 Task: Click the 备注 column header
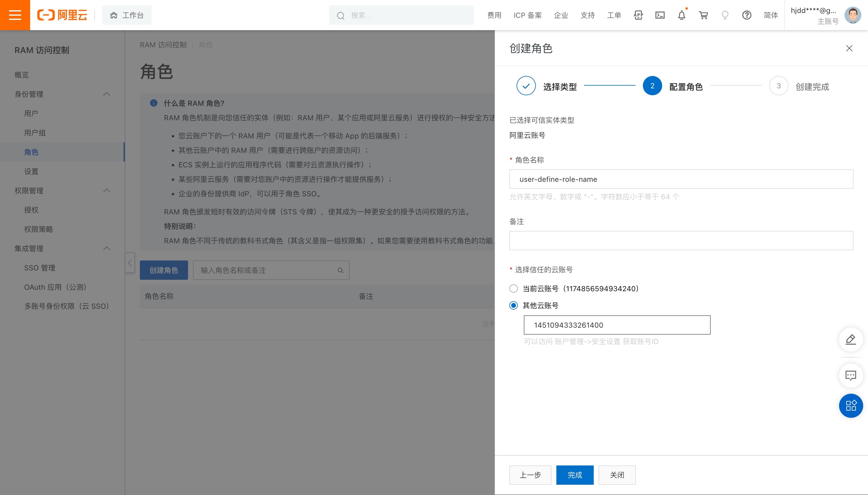366,296
